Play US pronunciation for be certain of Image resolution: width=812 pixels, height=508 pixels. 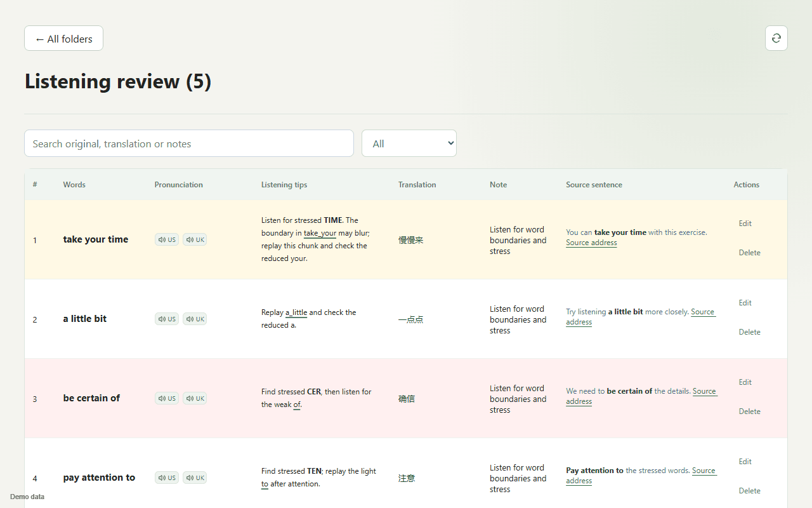[x=167, y=398]
